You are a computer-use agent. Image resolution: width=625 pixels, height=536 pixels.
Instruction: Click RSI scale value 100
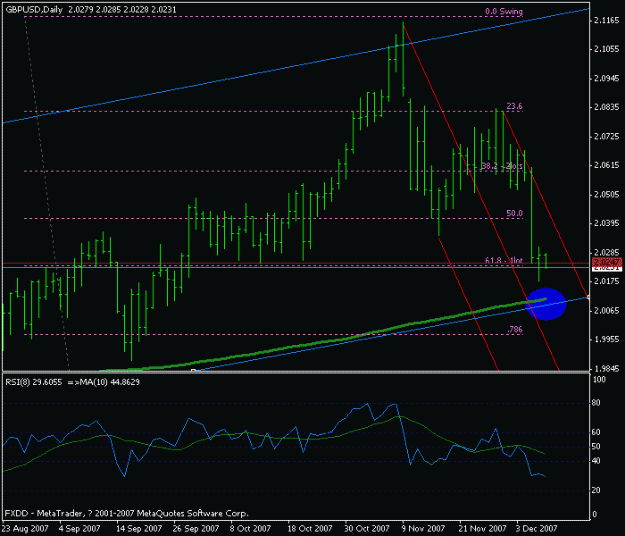point(599,380)
